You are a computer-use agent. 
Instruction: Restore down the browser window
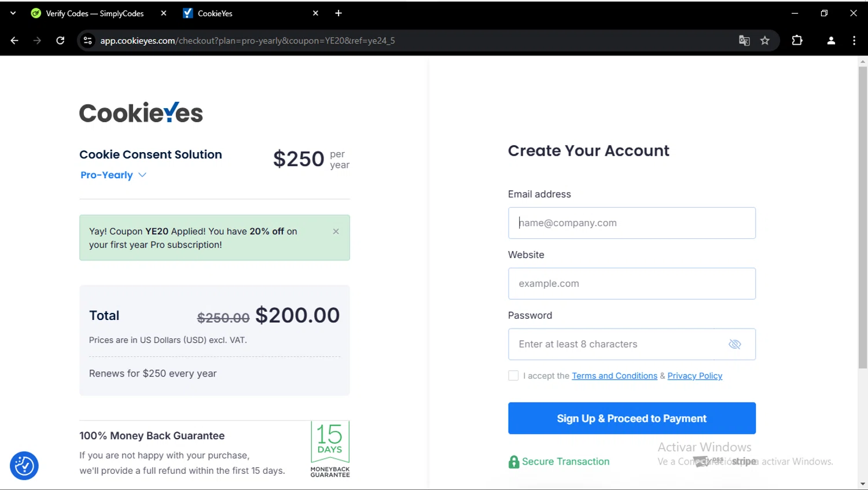coord(824,13)
